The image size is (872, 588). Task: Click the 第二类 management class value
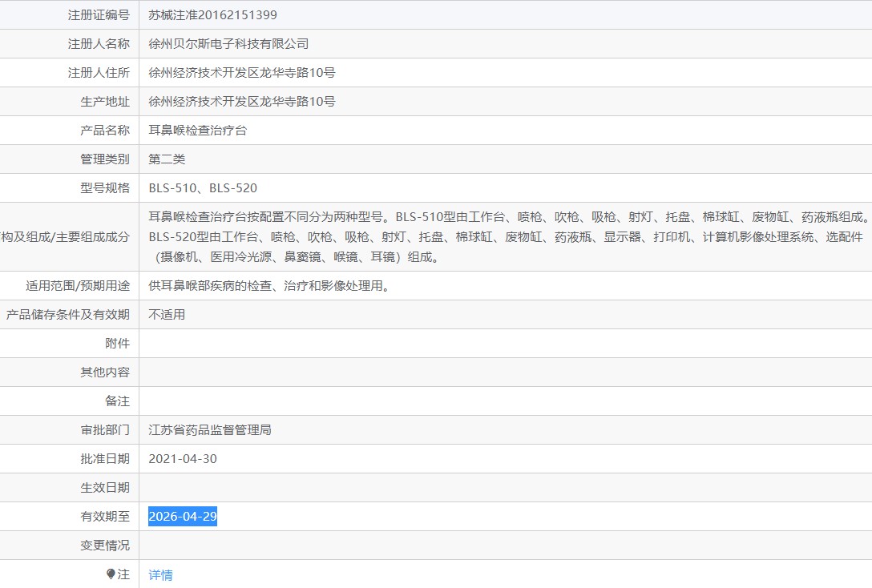[x=167, y=159]
